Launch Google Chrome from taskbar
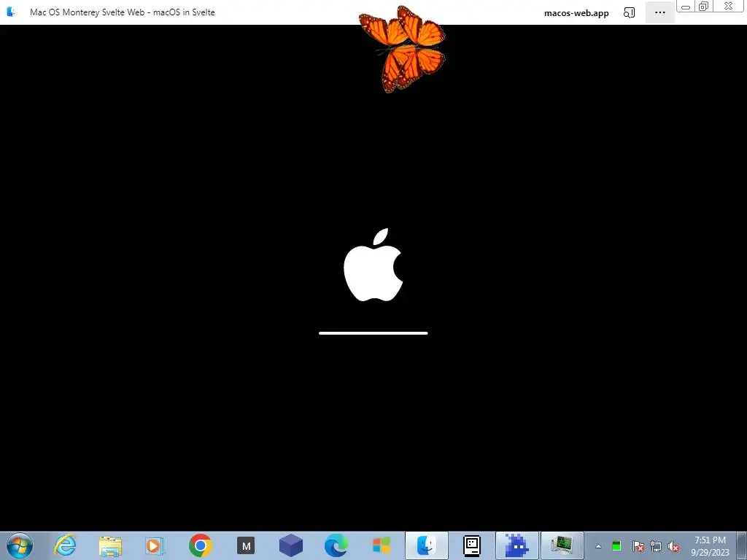Screen dimensions: 747x560 pyautogui.click(x=201, y=545)
